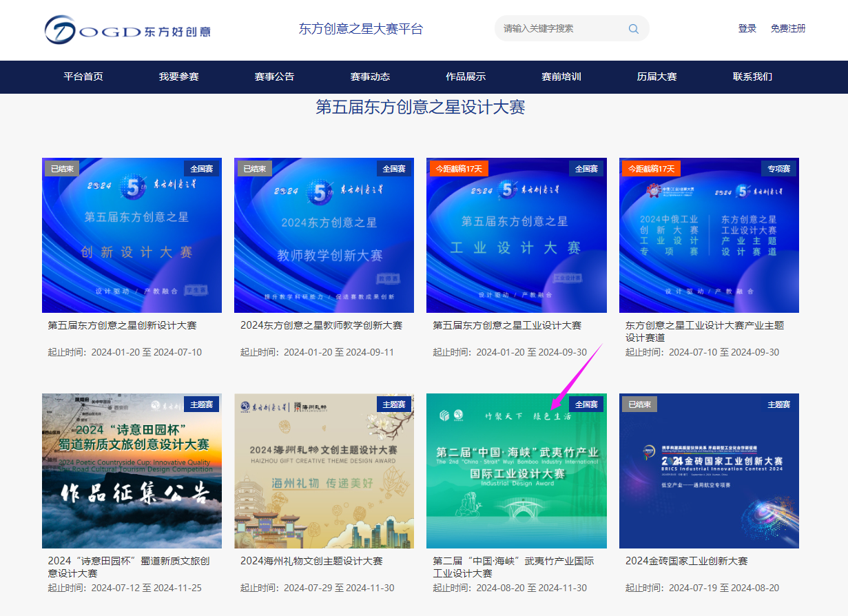Viewport: 848px width, 616px height.
Task: Click the 登录 link
Action: [x=747, y=29]
